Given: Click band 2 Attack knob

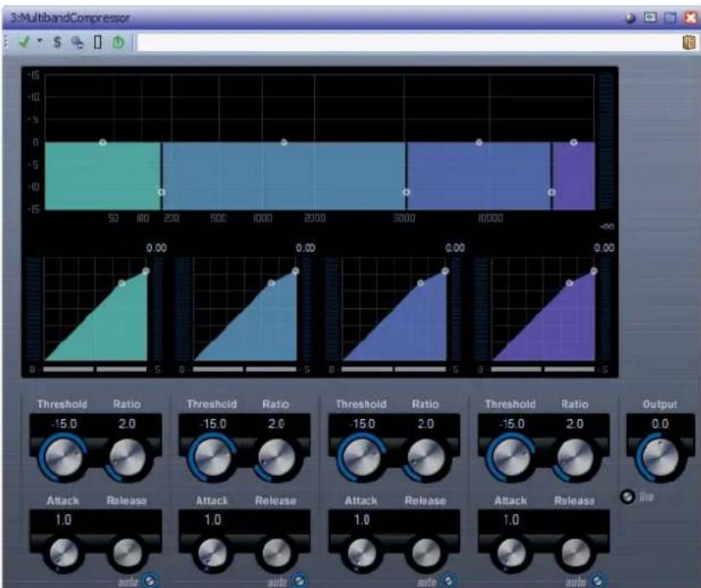Looking at the screenshot, I should [213, 553].
